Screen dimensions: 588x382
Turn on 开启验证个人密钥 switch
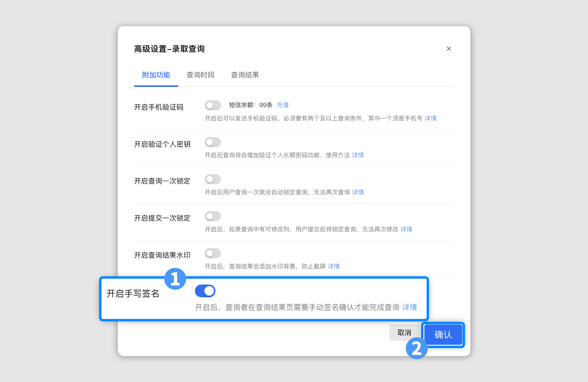point(213,142)
